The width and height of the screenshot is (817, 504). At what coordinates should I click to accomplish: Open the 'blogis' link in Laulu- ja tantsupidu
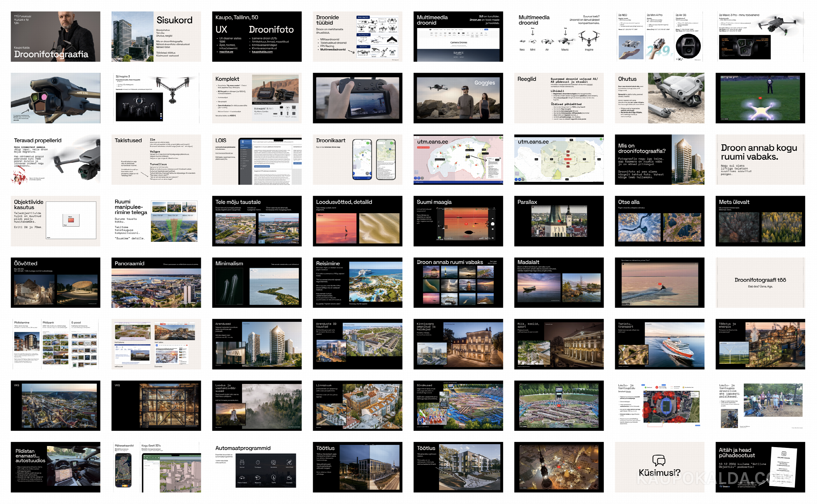point(628,392)
